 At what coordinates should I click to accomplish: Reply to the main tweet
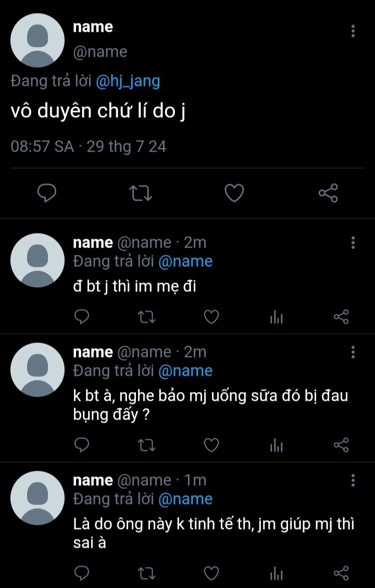tap(47, 193)
